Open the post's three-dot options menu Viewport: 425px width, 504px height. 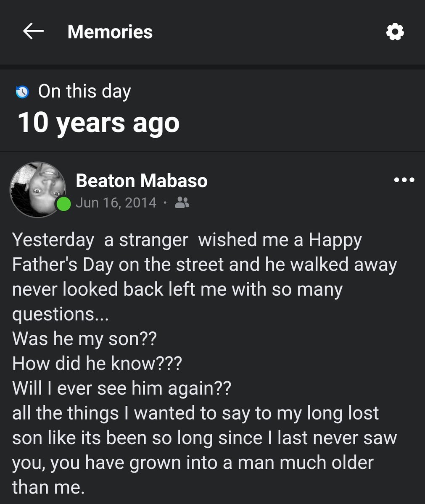404,180
